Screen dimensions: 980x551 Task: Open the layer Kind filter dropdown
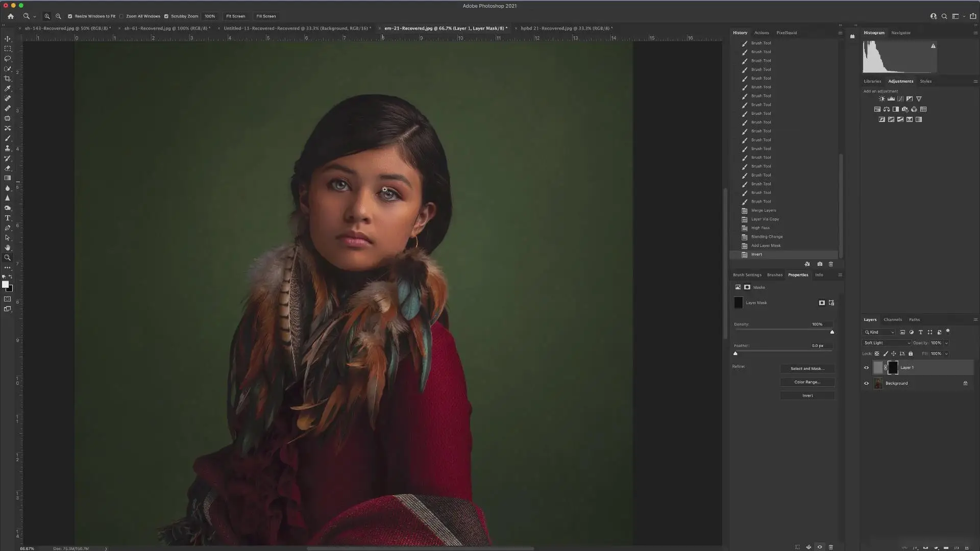coord(879,332)
